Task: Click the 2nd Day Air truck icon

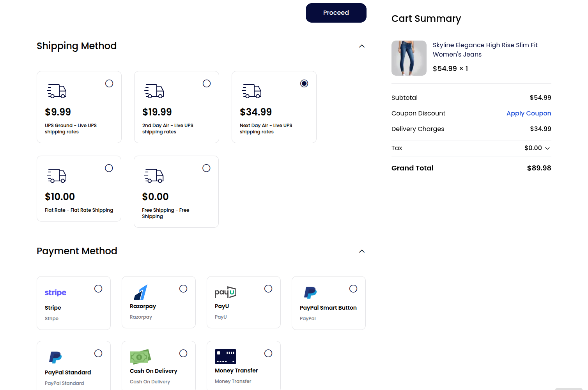Action: click(x=154, y=91)
